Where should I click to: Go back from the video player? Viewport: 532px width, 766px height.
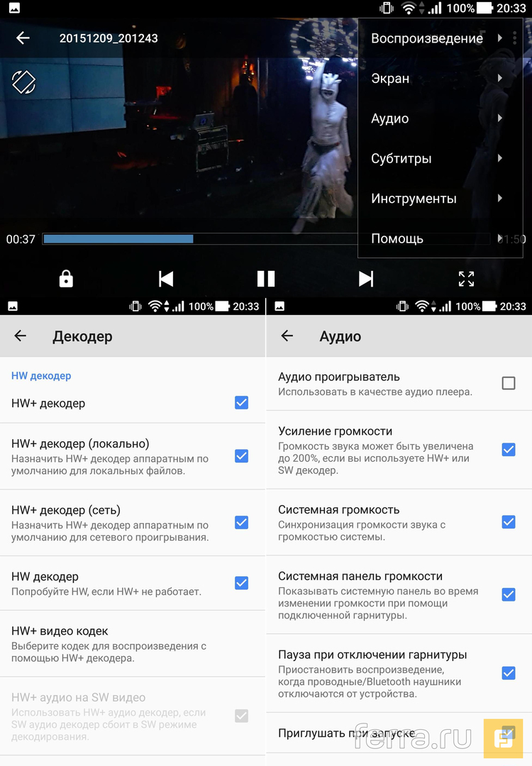(x=23, y=38)
